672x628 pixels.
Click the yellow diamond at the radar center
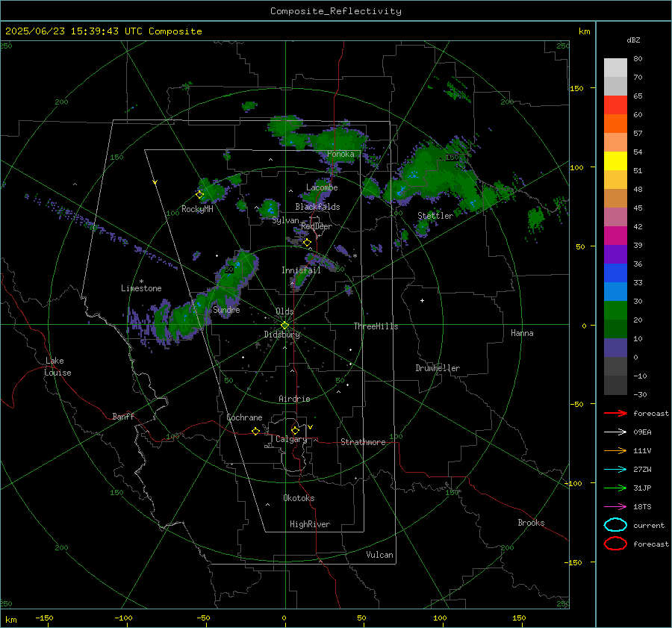pyautogui.click(x=285, y=326)
